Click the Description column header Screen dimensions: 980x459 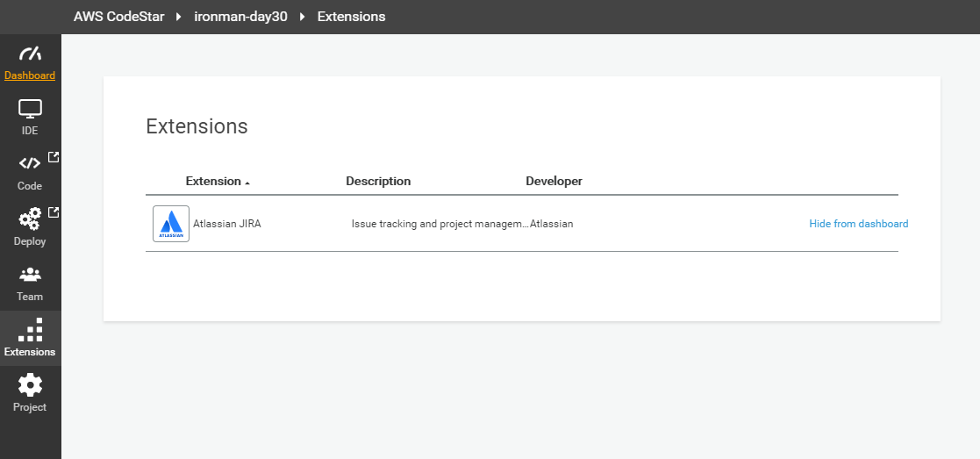(x=378, y=182)
